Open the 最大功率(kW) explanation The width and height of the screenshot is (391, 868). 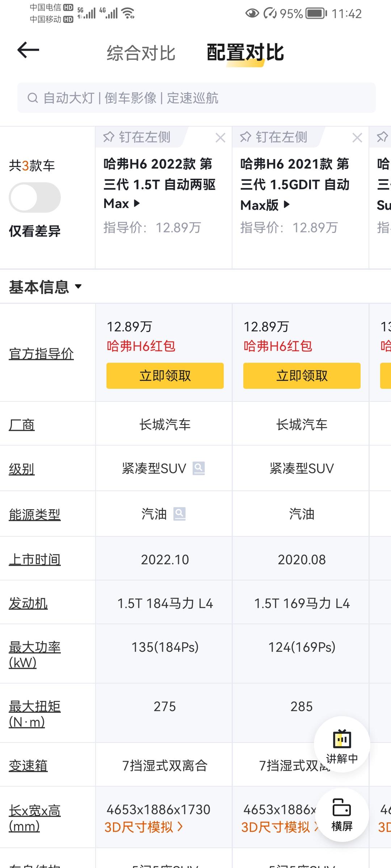(35, 654)
